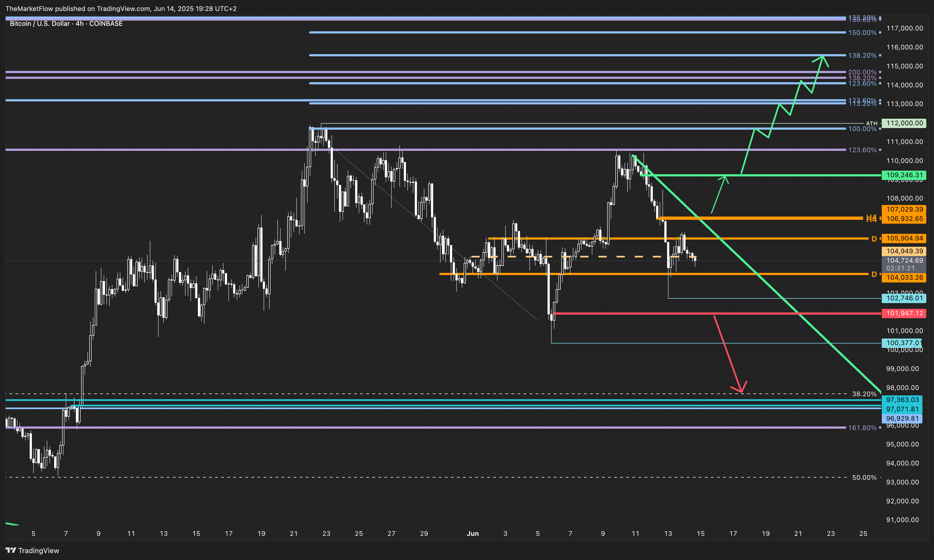Click the cyan 97,363.03 price label
934x560 pixels.
(x=902, y=400)
